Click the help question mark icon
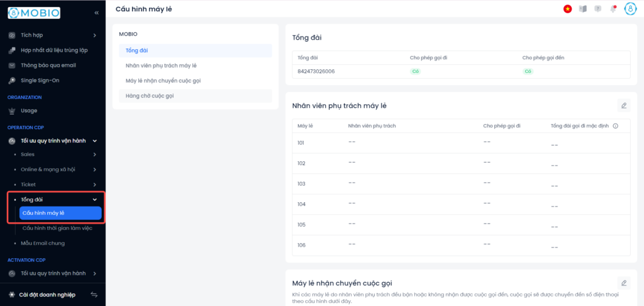This screenshot has height=306, width=644. (x=597, y=9)
